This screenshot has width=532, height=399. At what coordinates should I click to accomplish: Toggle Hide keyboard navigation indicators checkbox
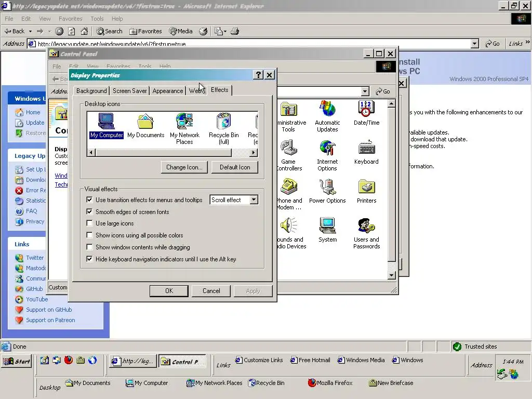89,259
